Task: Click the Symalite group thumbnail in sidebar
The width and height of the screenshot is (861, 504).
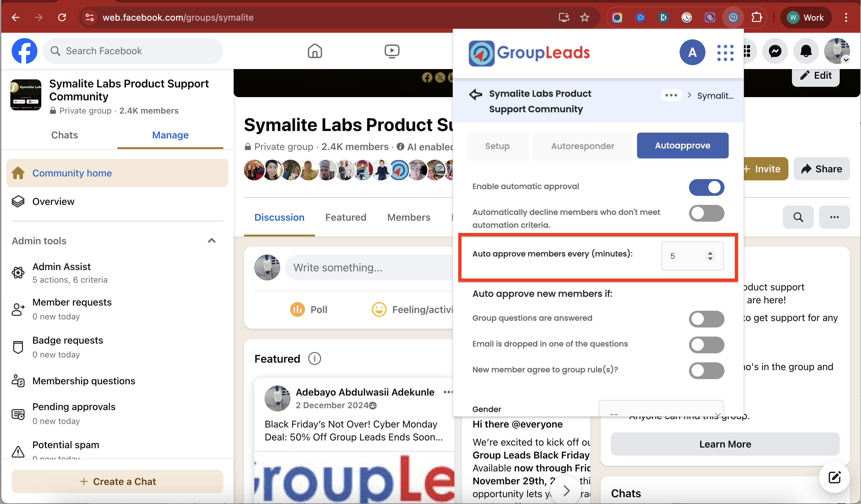Action: (26, 95)
